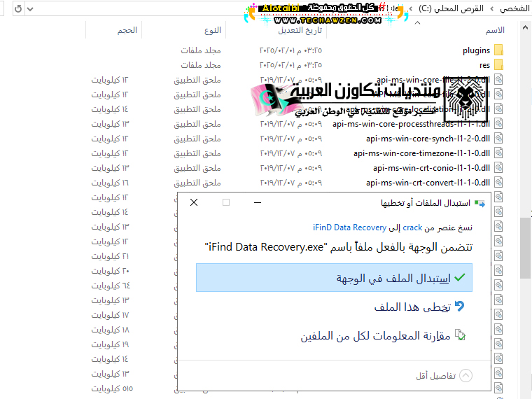Click the ١٩ كيلوبايت size cell
Image resolution: width=532 pixels, height=399 pixels.
click(110, 344)
